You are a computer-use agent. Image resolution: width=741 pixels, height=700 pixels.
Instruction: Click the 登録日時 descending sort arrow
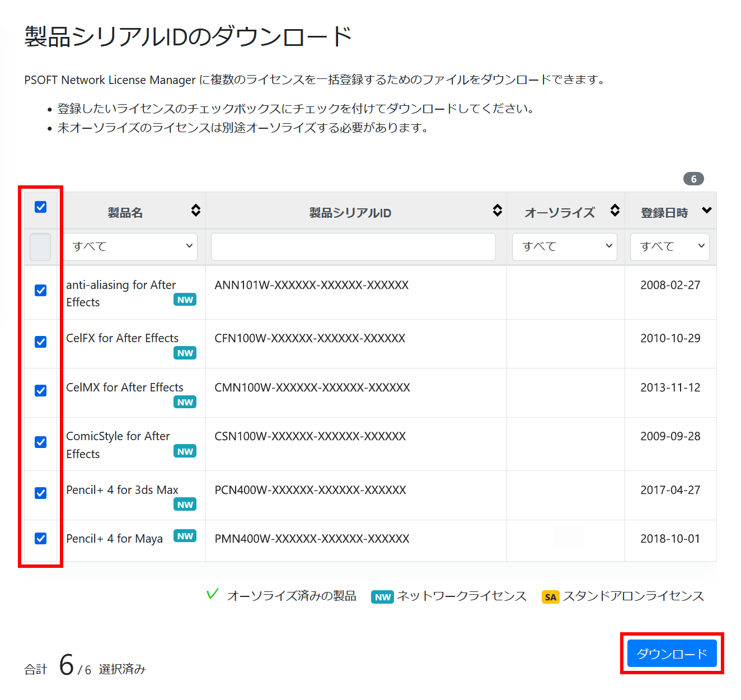pyautogui.click(x=707, y=211)
